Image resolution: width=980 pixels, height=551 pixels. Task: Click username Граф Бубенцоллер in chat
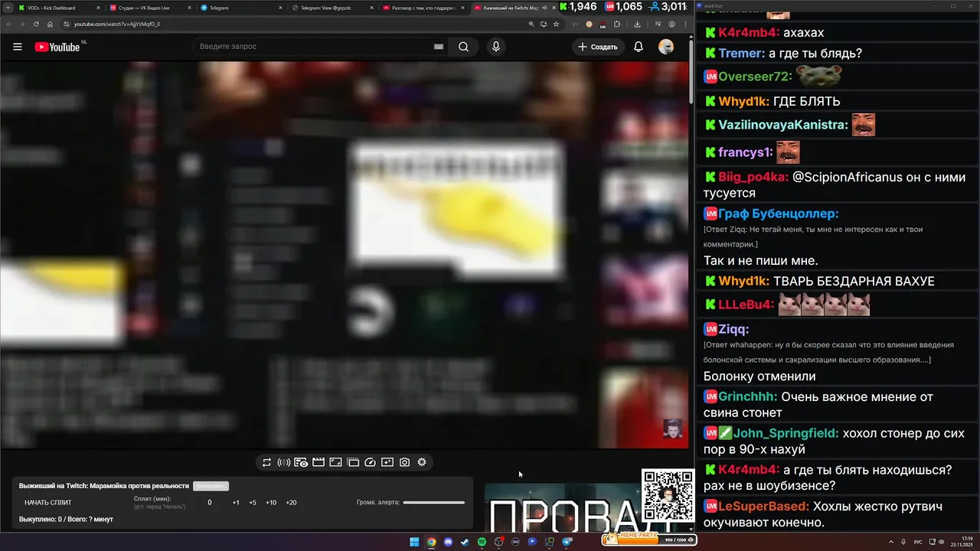tap(779, 214)
